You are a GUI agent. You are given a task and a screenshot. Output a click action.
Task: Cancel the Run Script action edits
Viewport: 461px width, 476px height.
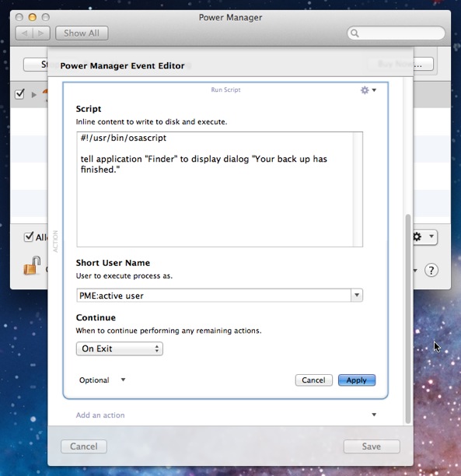coord(313,380)
